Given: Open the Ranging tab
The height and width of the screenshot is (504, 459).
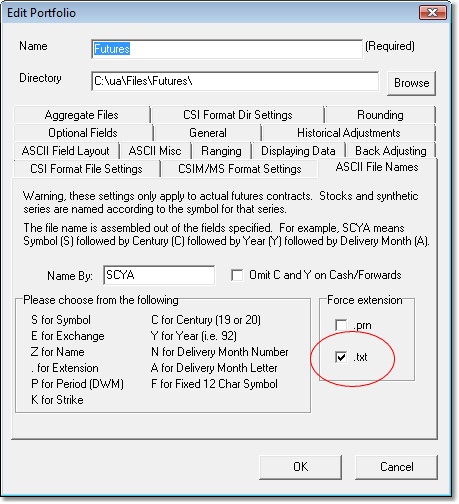Looking at the screenshot, I should click(221, 151).
